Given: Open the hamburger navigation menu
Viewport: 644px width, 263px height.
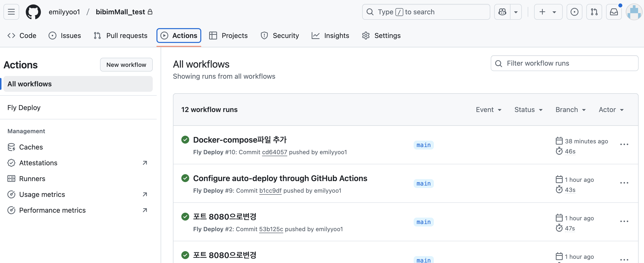Looking at the screenshot, I should click(11, 12).
